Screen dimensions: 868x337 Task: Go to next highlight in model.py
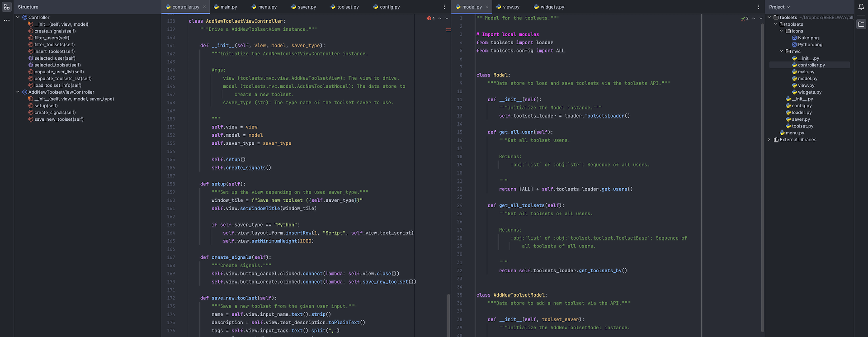tap(761, 19)
